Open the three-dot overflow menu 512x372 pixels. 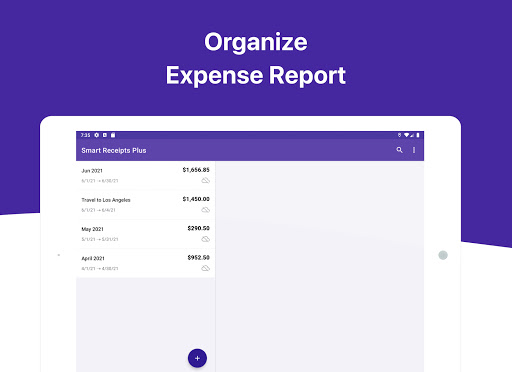tap(414, 150)
